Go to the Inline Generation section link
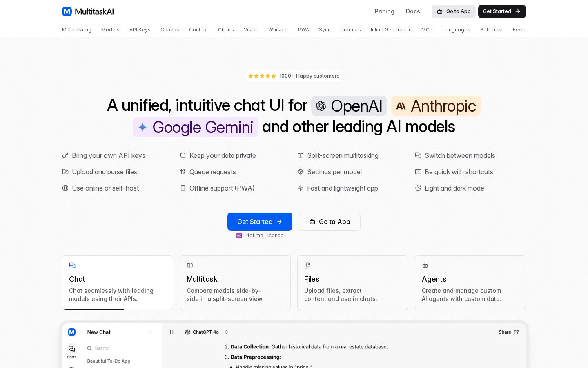This screenshot has height=368, width=588. click(391, 30)
